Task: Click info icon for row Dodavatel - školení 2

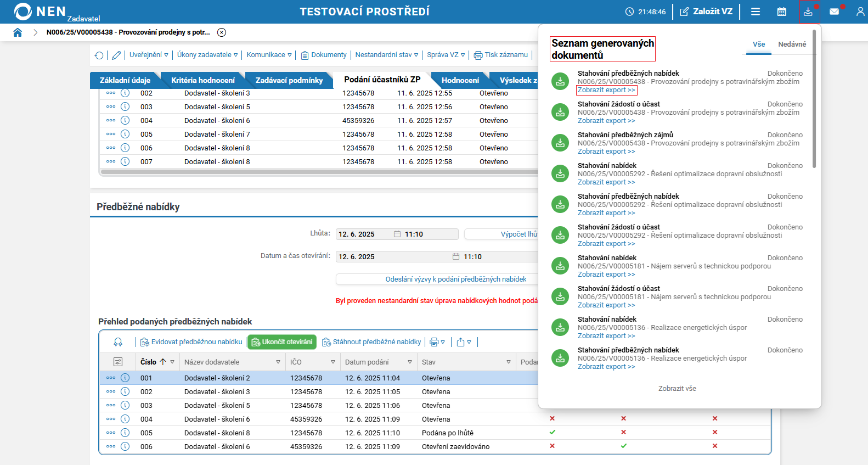Action: pyautogui.click(x=125, y=378)
